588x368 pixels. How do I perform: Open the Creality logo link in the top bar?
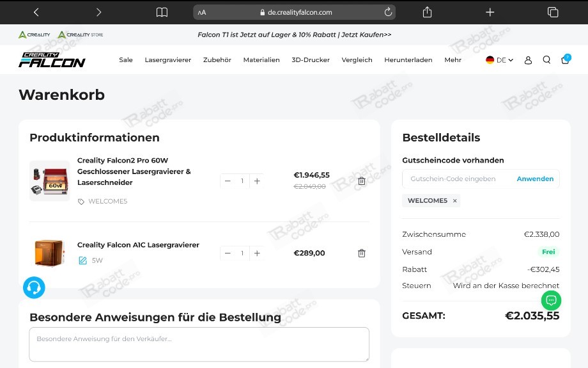pyautogui.click(x=34, y=35)
